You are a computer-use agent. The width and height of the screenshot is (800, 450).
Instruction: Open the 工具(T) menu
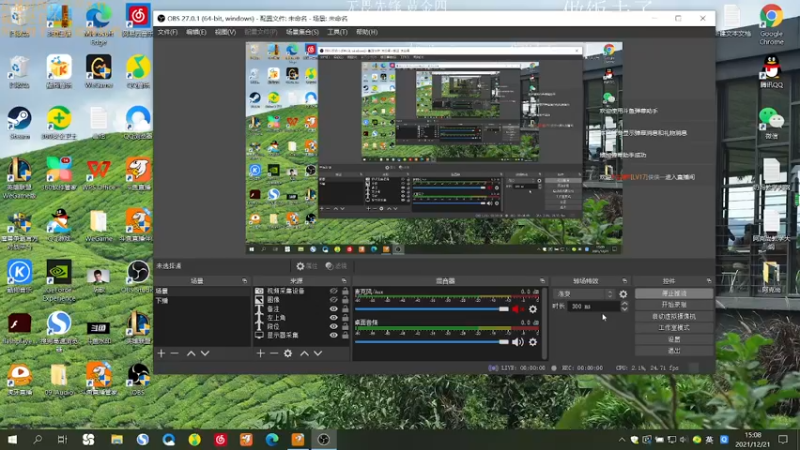[337, 32]
